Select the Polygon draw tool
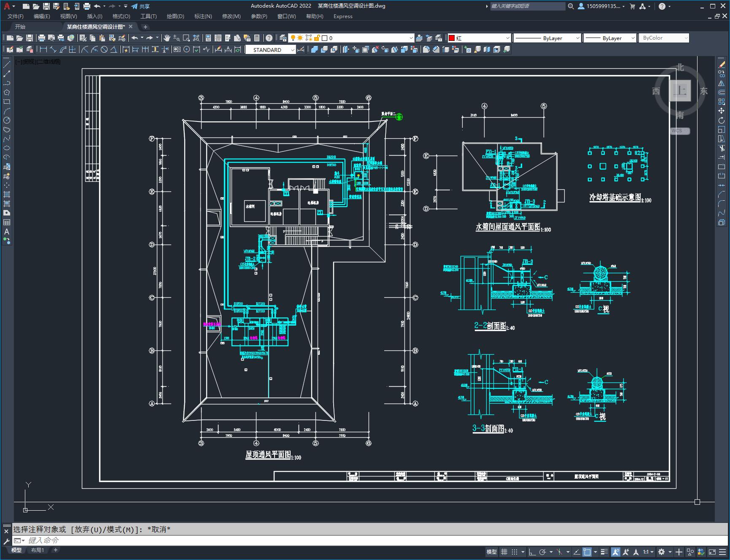The width and height of the screenshot is (730, 560). point(7,92)
